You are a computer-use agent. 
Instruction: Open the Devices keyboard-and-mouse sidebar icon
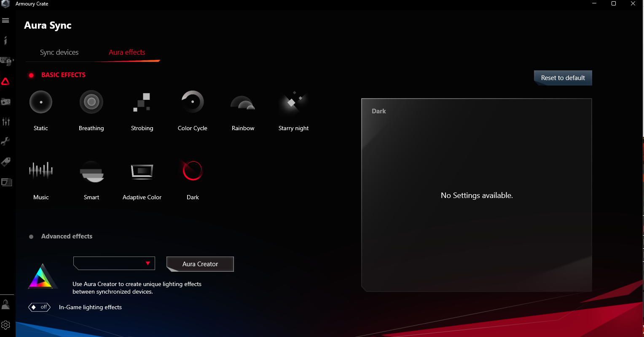(x=6, y=61)
